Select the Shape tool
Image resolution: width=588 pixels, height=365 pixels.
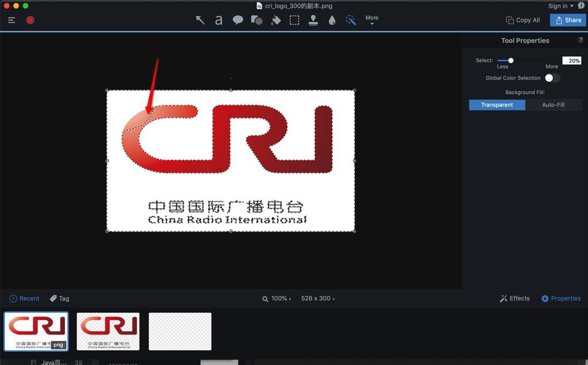pyautogui.click(x=257, y=20)
